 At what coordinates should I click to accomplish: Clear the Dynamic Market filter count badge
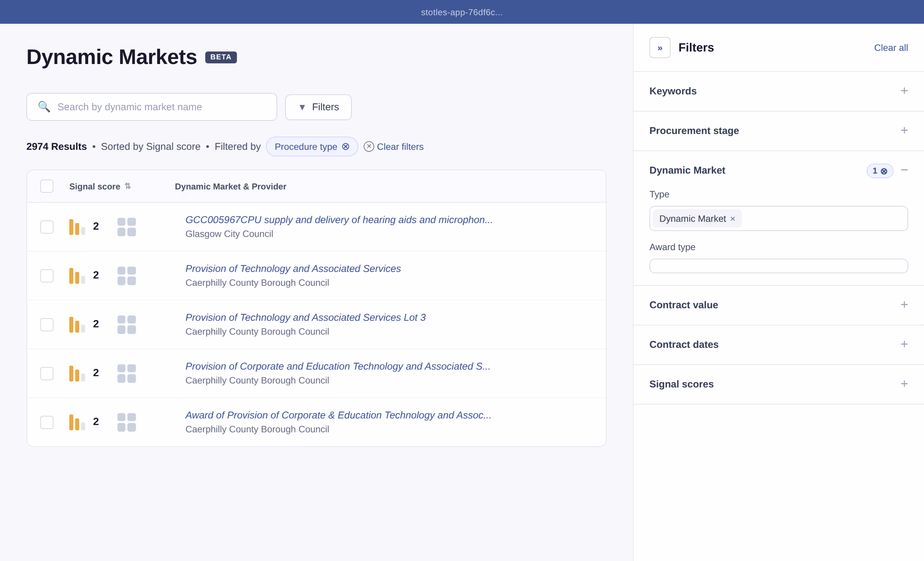click(x=884, y=171)
